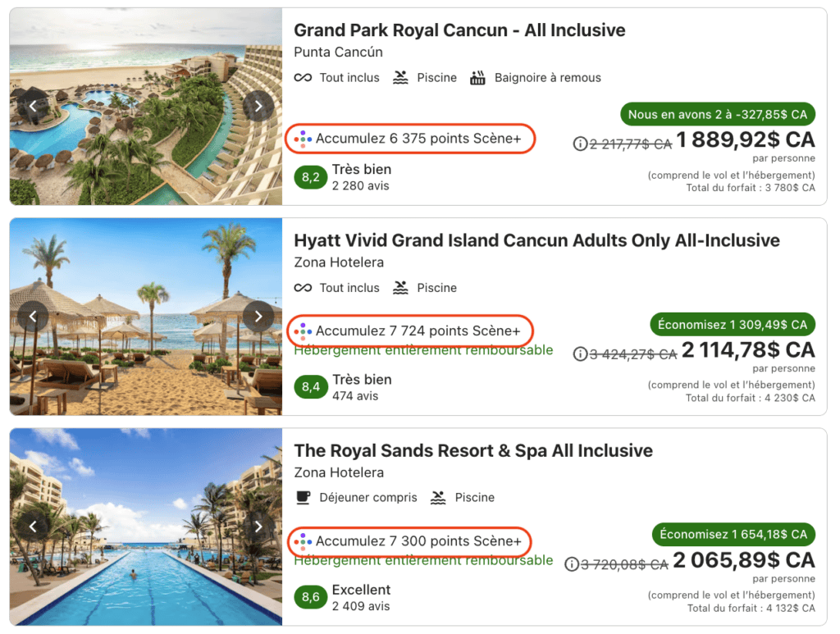The height and width of the screenshot is (634, 840).
Task: Open The Royal Sands Resort & Spa title
Action: [473, 450]
